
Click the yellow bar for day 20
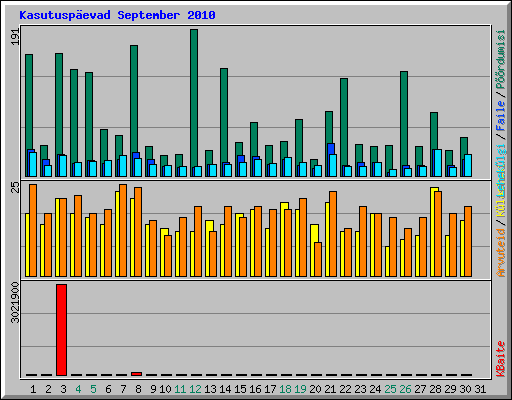click(x=313, y=250)
